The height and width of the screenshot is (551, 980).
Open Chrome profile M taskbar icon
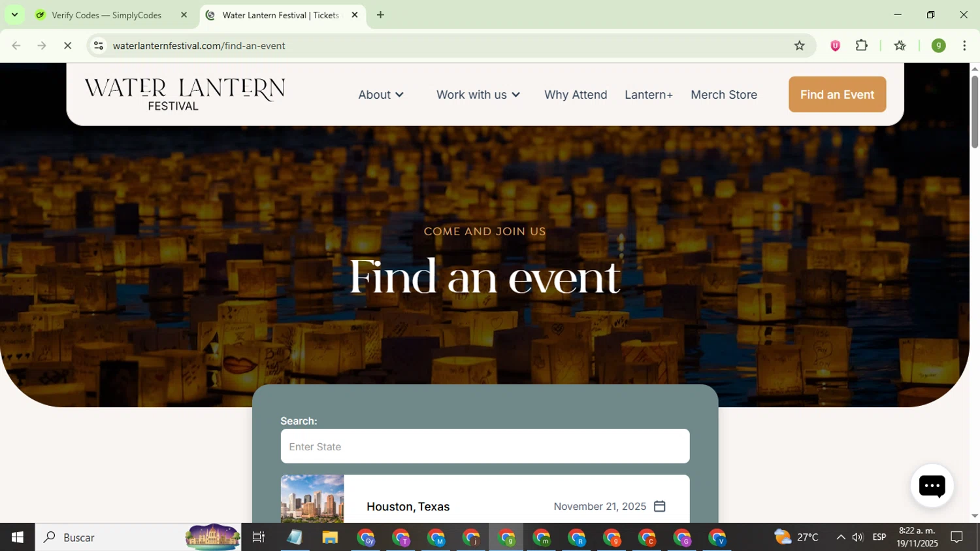[436, 537]
